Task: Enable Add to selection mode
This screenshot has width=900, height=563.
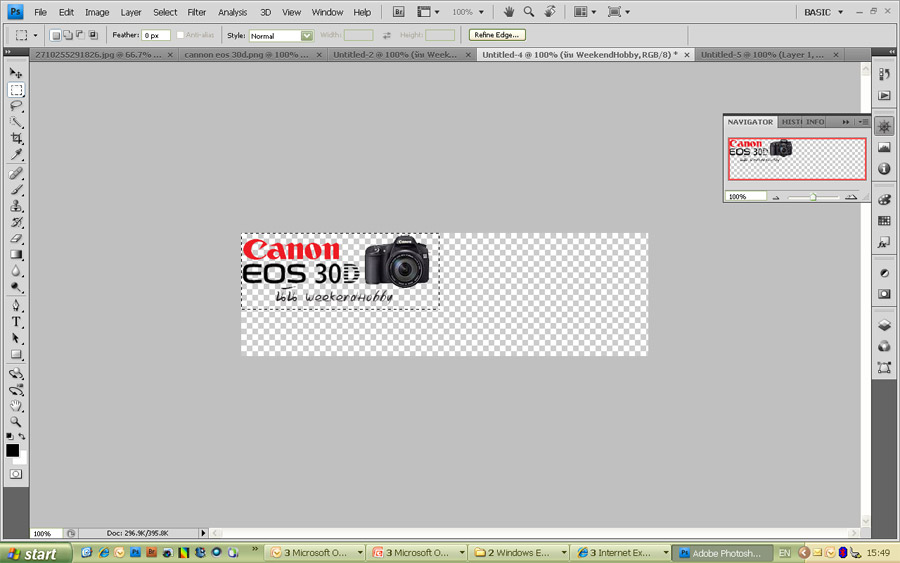Action: click(x=69, y=35)
